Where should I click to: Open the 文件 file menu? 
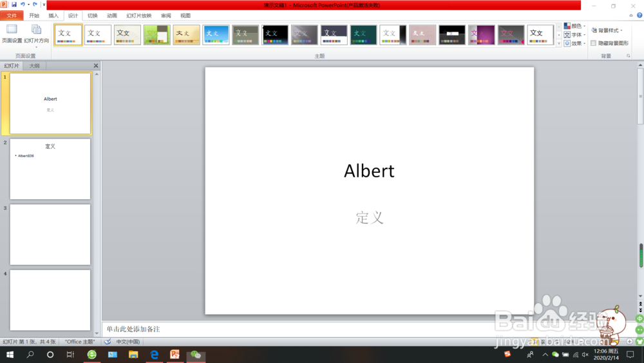pos(12,15)
